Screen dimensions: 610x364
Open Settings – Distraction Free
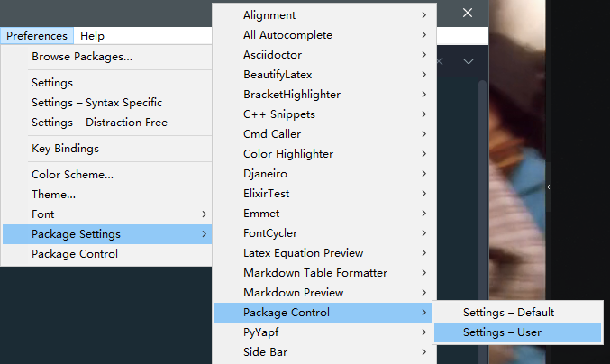[x=99, y=123]
